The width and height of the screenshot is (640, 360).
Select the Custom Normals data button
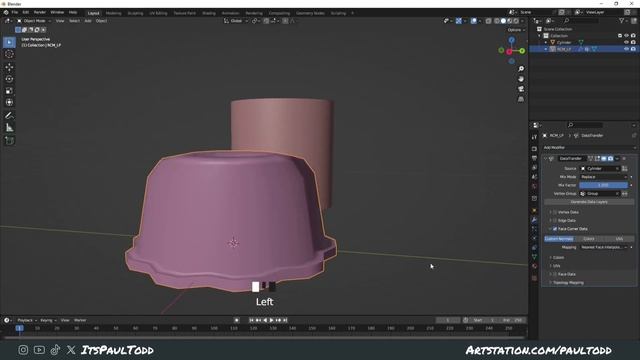[x=559, y=239]
